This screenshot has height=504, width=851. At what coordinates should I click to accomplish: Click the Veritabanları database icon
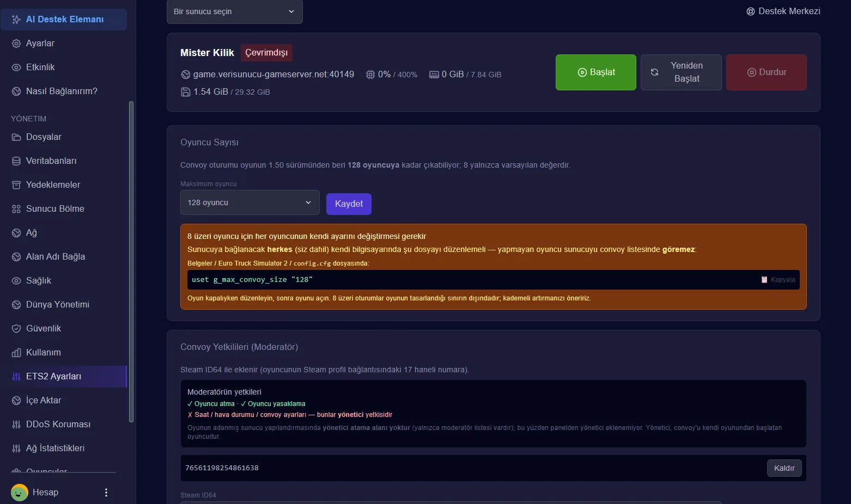[x=16, y=161]
